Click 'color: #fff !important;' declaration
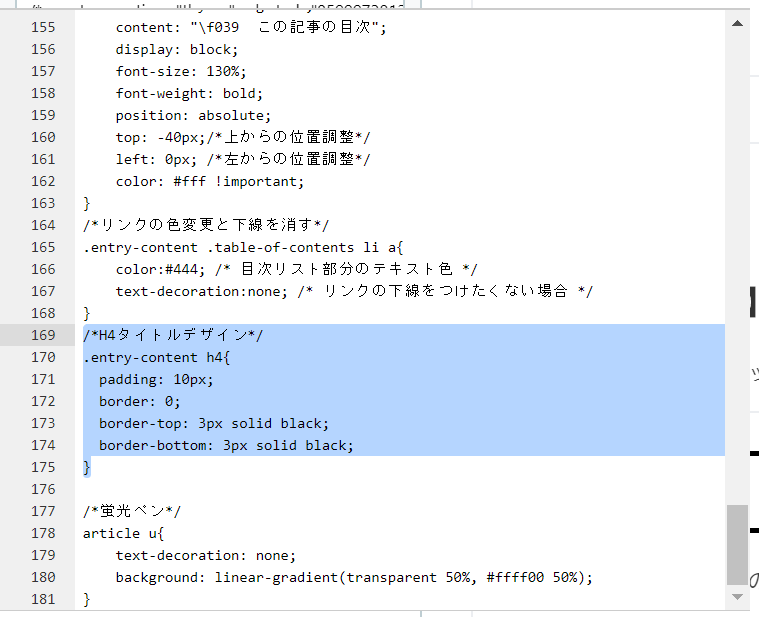This screenshot has width=759, height=617. point(210,181)
